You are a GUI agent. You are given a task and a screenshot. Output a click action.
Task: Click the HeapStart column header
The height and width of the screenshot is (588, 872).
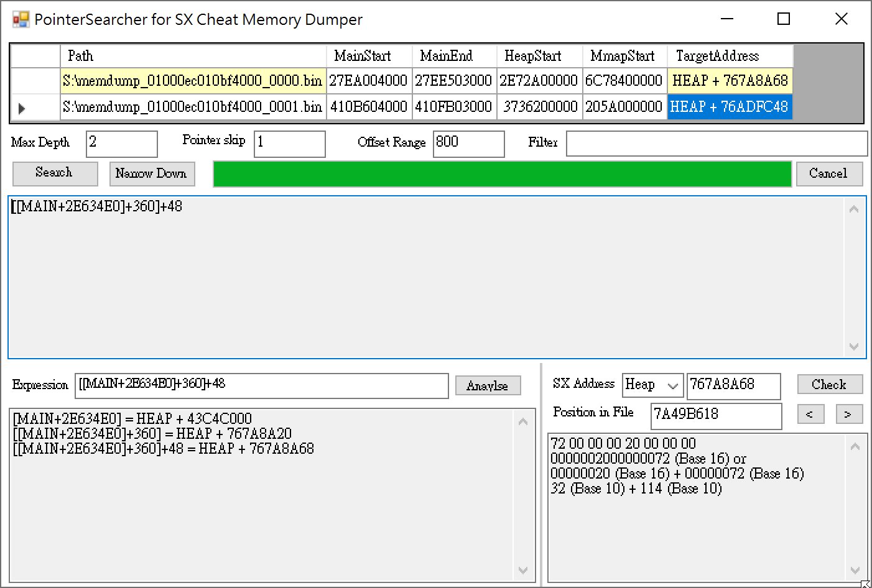(x=540, y=56)
